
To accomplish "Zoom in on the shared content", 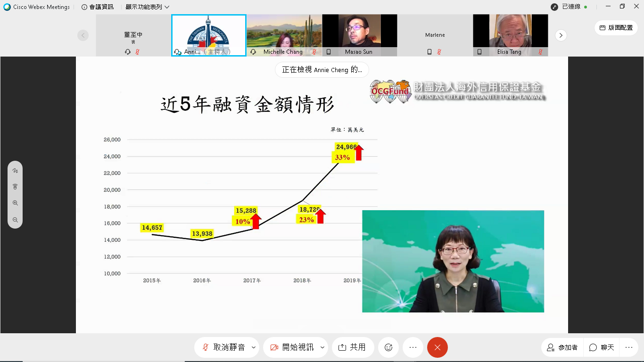I will point(15,203).
